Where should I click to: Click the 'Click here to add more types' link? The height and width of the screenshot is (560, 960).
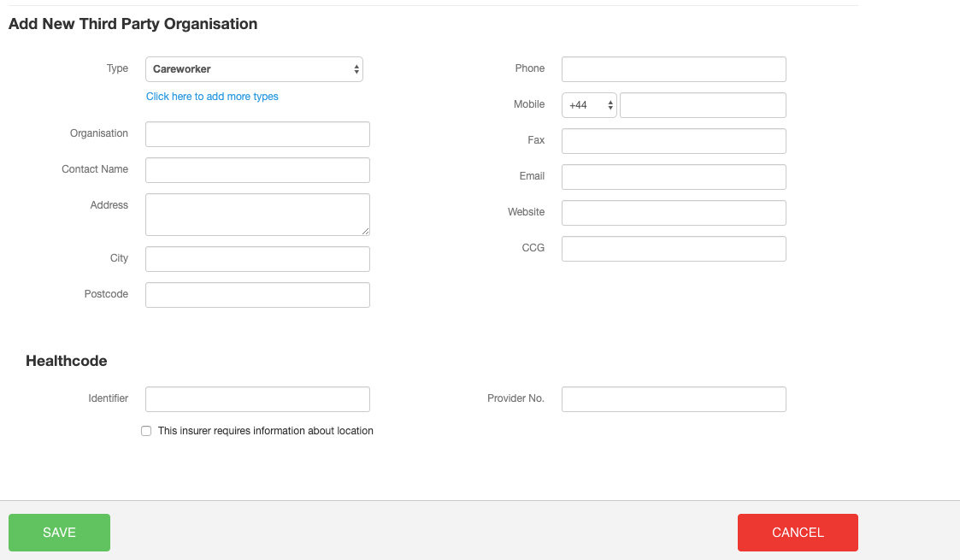(x=212, y=97)
